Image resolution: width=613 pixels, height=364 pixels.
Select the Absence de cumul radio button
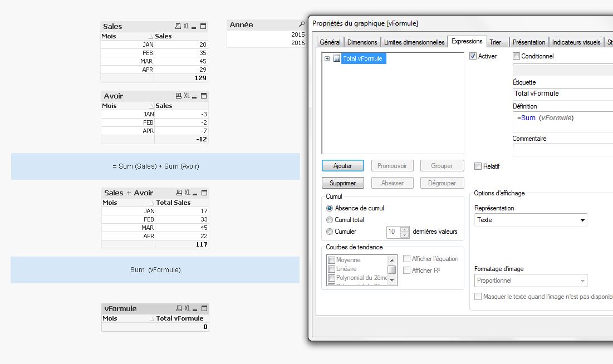coord(330,208)
